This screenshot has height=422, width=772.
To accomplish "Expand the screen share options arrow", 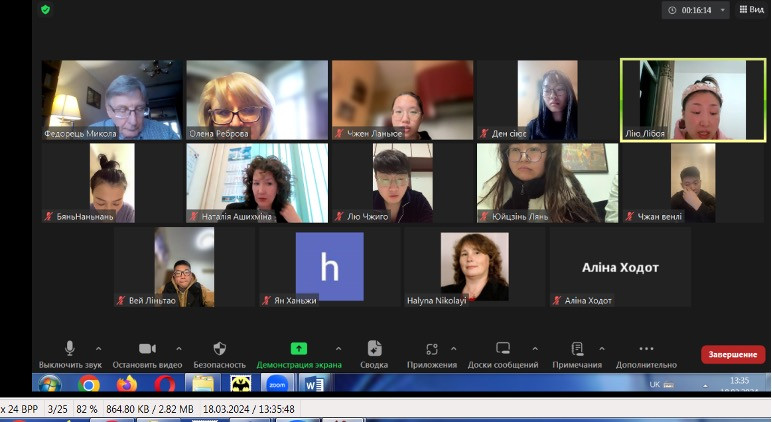I will [338, 349].
